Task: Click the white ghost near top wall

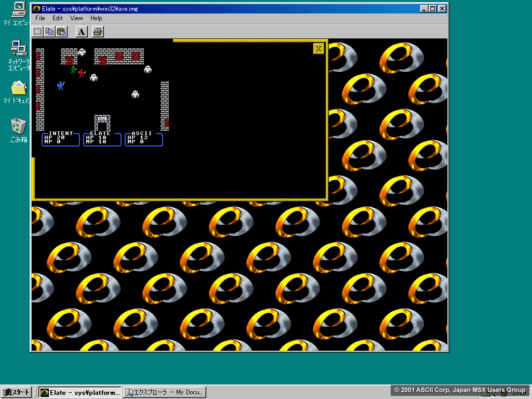Action: pos(82,52)
